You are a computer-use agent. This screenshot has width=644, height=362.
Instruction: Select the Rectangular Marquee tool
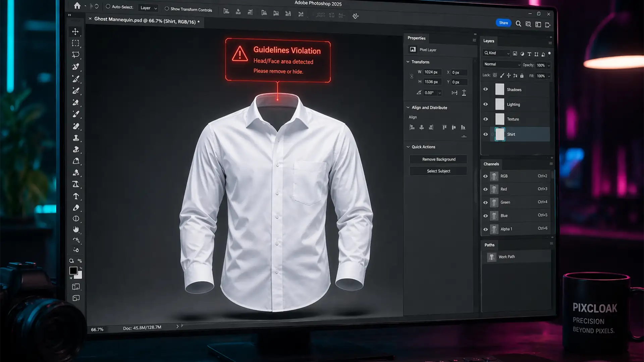tap(75, 43)
